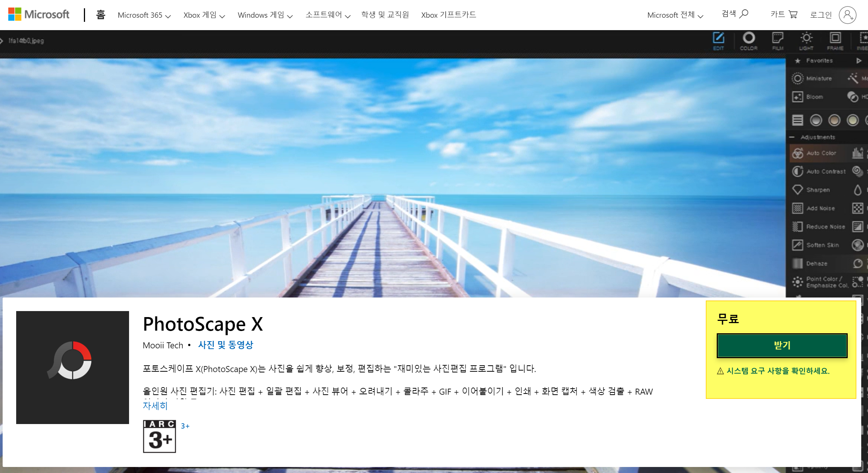Click the 3+ age rating link

coord(185,426)
